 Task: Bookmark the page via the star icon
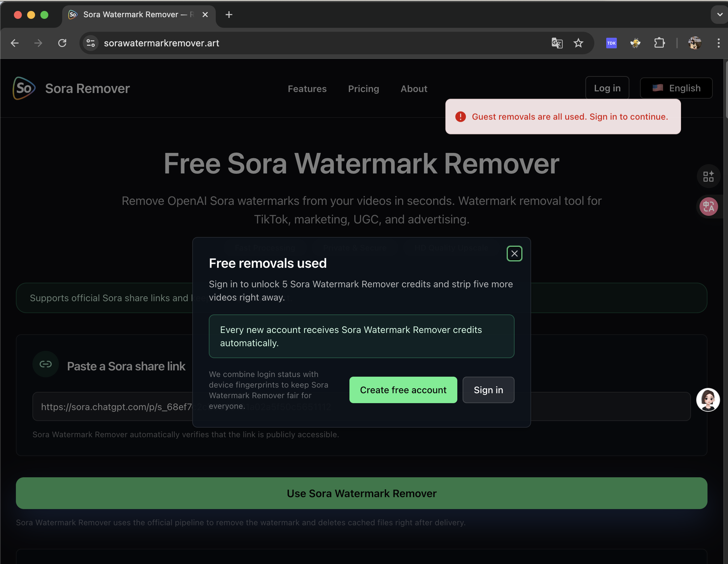(x=579, y=43)
